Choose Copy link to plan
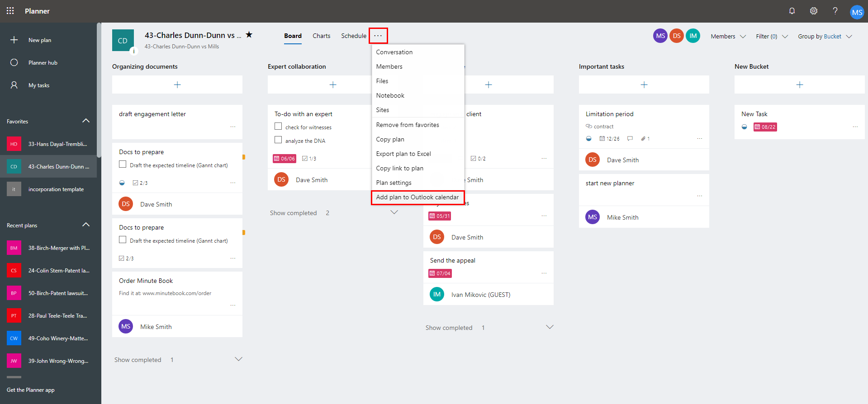Viewport: 868px width, 404px height. pyautogui.click(x=418, y=168)
